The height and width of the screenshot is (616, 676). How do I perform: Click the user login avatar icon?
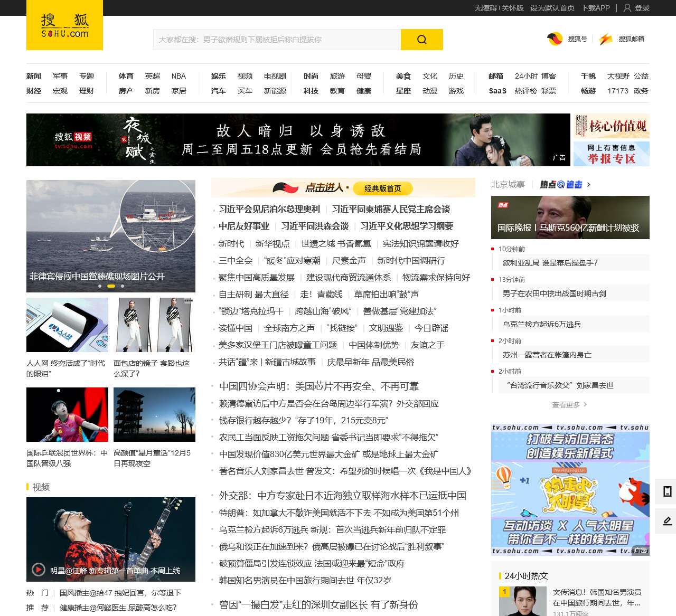point(627,8)
